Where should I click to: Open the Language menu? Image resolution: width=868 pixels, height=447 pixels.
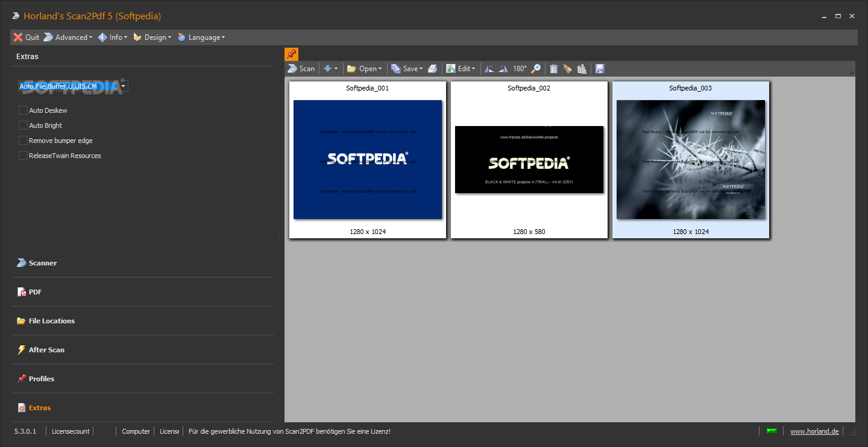(x=201, y=37)
